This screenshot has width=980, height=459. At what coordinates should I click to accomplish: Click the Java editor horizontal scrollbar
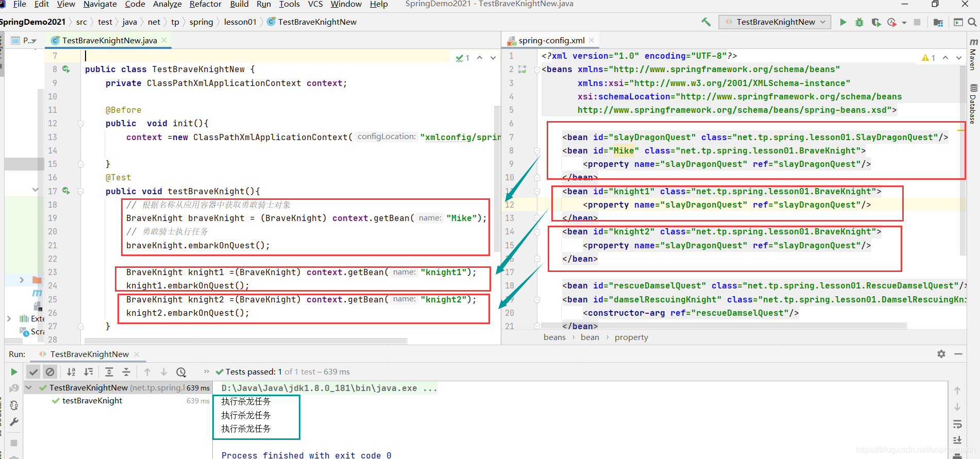(x=246, y=341)
